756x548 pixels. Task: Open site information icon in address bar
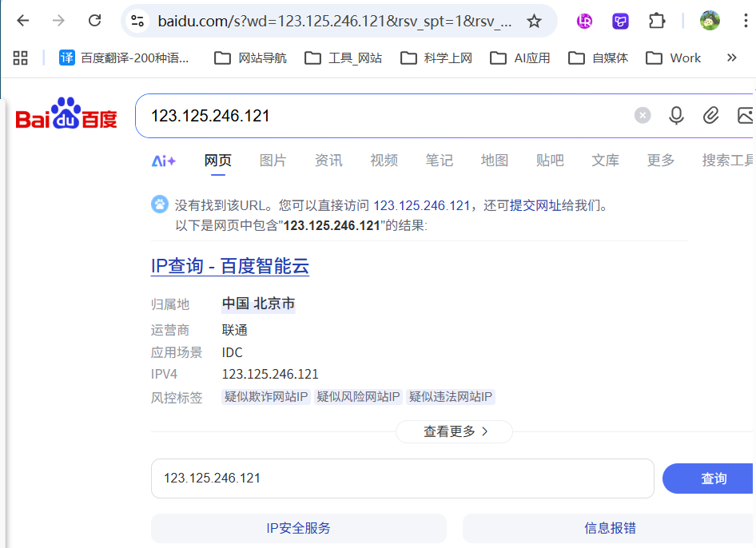(137, 21)
